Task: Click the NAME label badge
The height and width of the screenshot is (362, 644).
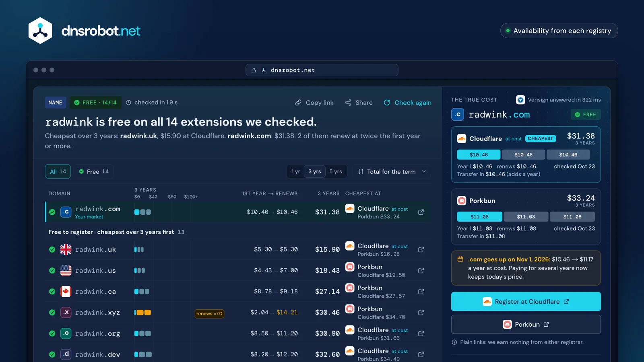Action: coord(56,103)
